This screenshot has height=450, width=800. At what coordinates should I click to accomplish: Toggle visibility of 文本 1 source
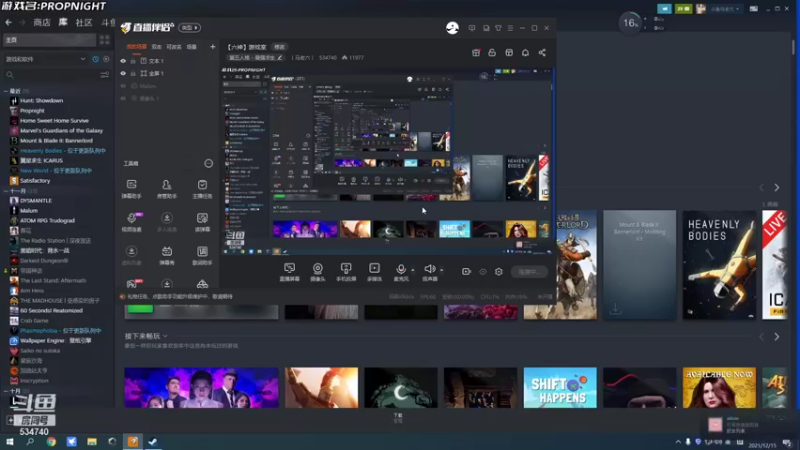[123, 61]
